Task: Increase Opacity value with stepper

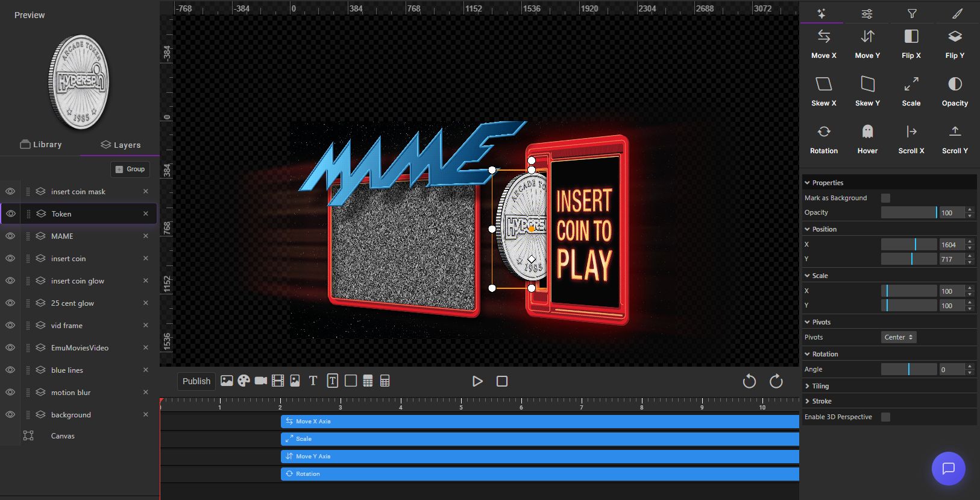Action: (x=970, y=209)
